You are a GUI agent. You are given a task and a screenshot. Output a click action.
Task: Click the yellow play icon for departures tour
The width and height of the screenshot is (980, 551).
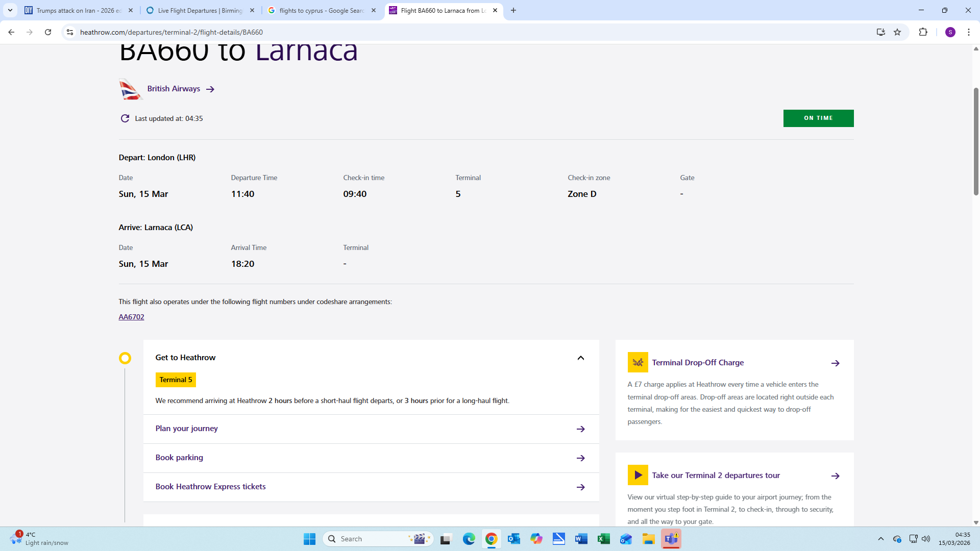coord(638,475)
